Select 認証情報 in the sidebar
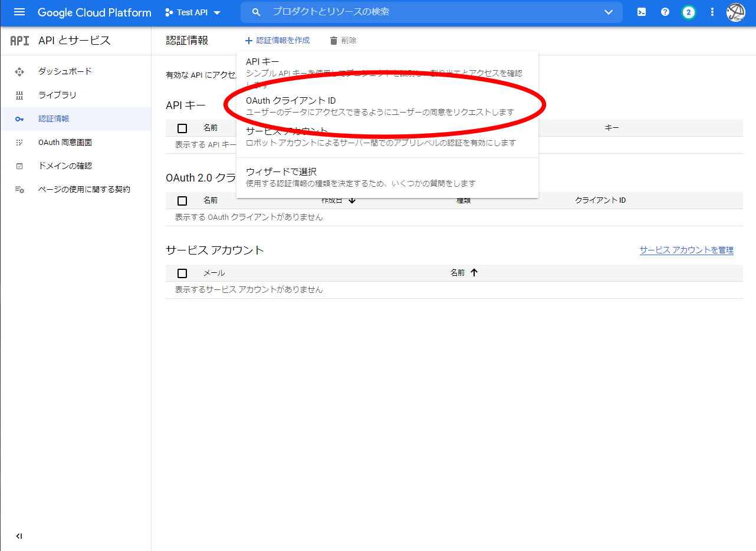Image resolution: width=756 pixels, height=551 pixels. click(75, 118)
